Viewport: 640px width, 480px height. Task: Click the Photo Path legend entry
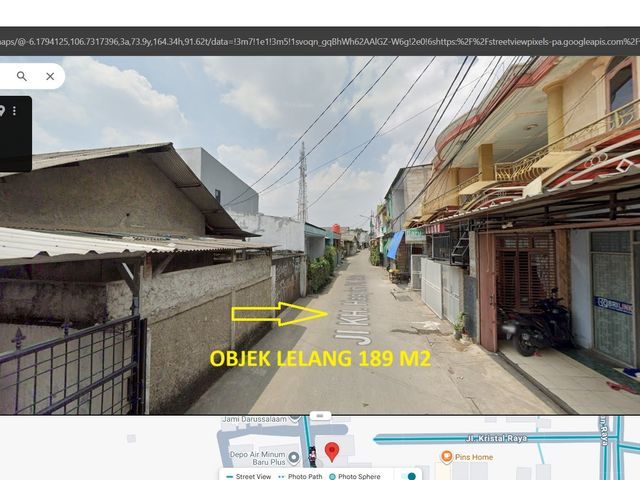(300, 476)
